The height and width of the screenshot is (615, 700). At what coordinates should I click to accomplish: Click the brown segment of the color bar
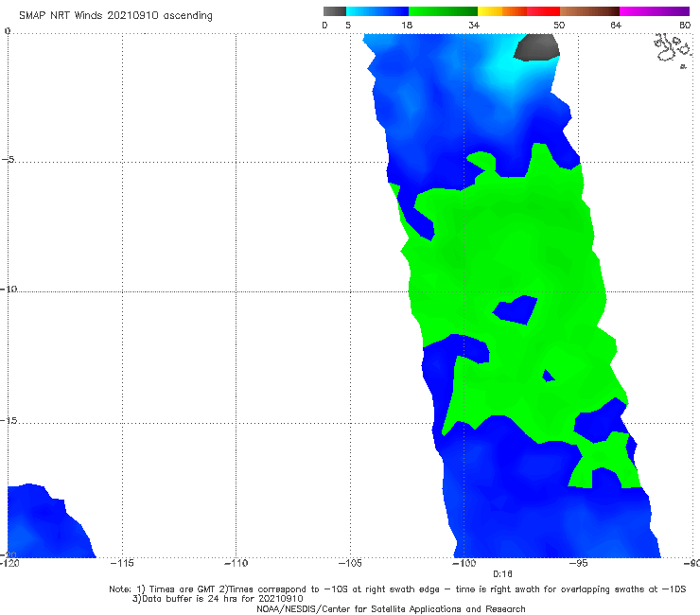pos(589,11)
